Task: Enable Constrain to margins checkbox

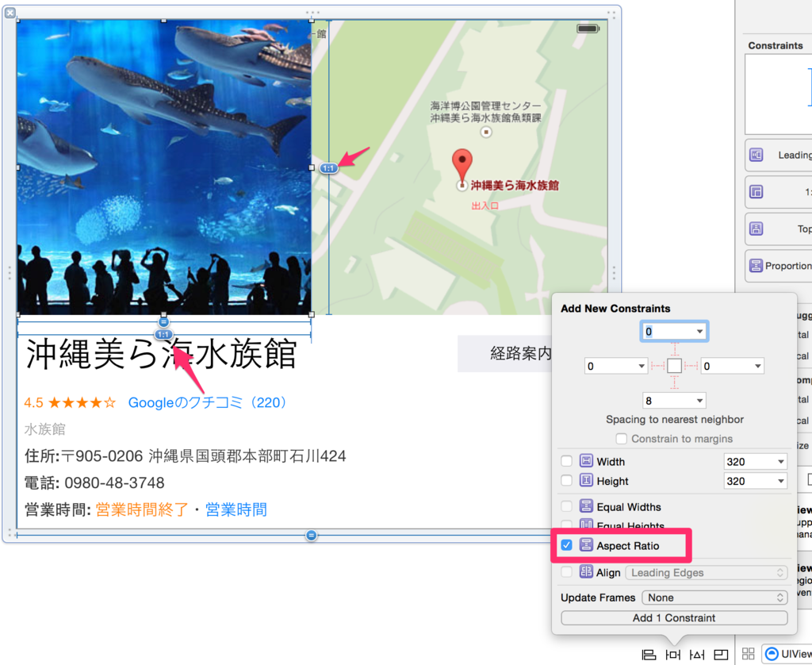Action: tap(622, 439)
